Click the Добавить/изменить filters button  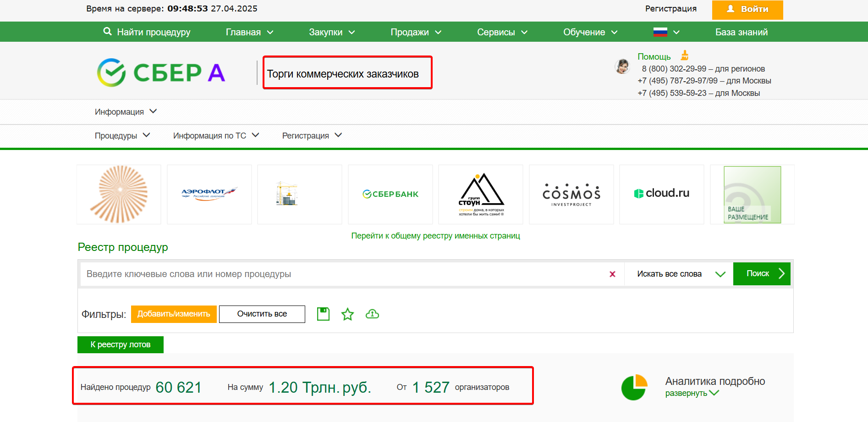pyautogui.click(x=174, y=314)
